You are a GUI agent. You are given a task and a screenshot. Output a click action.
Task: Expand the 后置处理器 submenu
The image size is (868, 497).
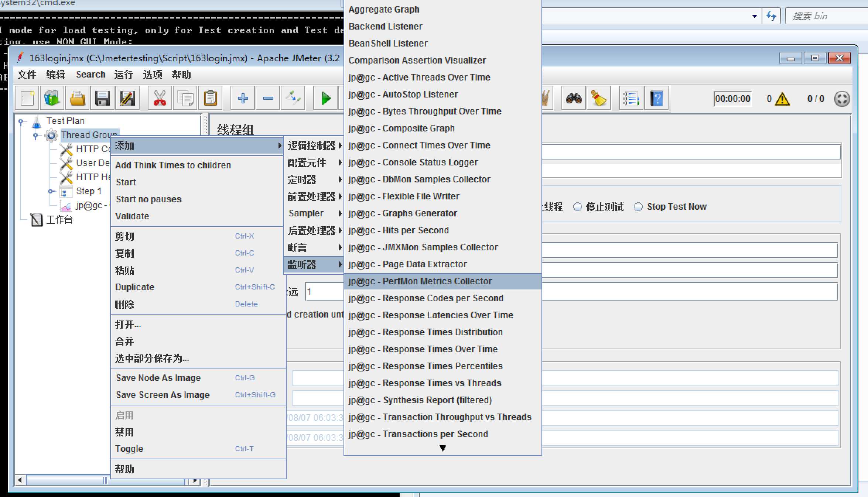coord(314,230)
